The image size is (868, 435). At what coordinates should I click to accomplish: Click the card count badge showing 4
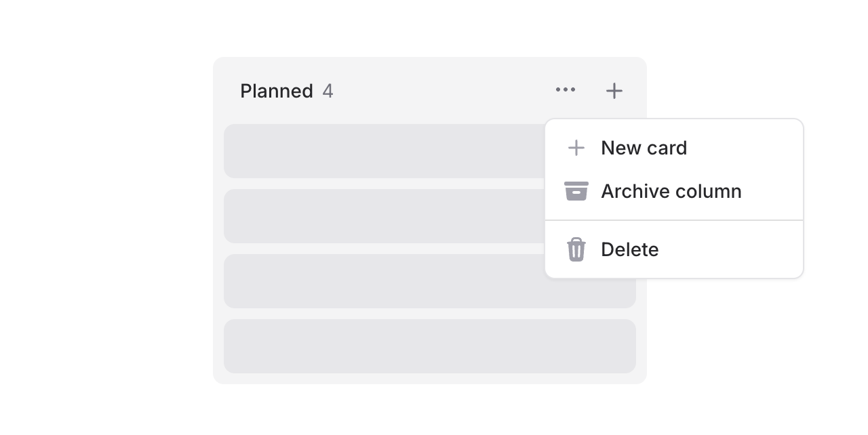[328, 90]
